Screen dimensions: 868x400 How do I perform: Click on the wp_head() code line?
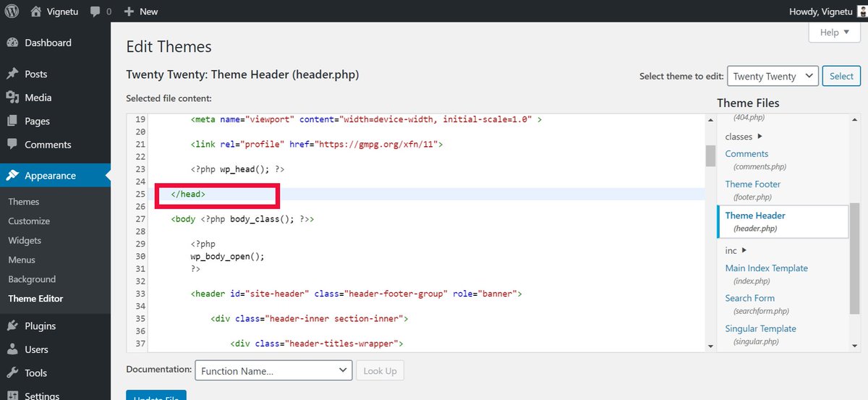pyautogui.click(x=238, y=169)
